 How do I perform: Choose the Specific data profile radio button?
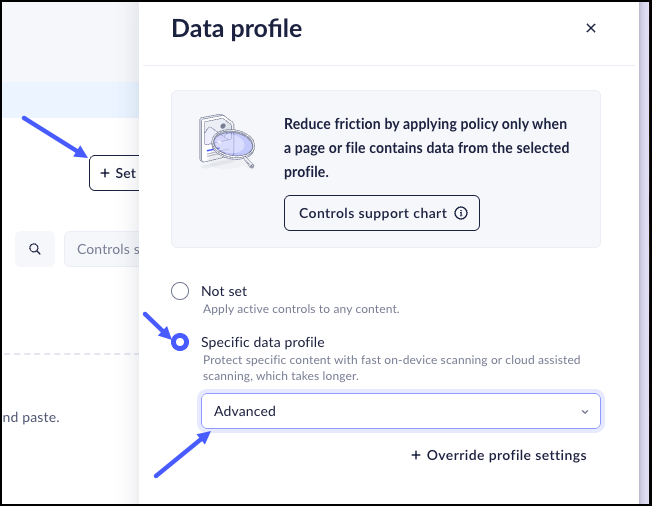(180, 342)
